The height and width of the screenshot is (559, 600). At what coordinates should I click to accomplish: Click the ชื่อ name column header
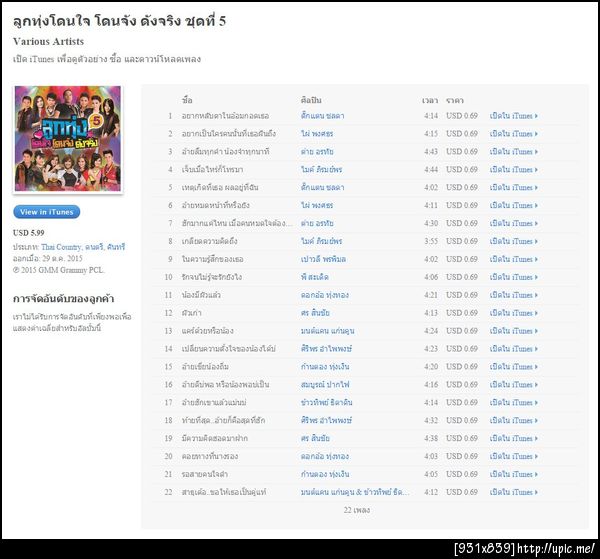click(187, 100)
